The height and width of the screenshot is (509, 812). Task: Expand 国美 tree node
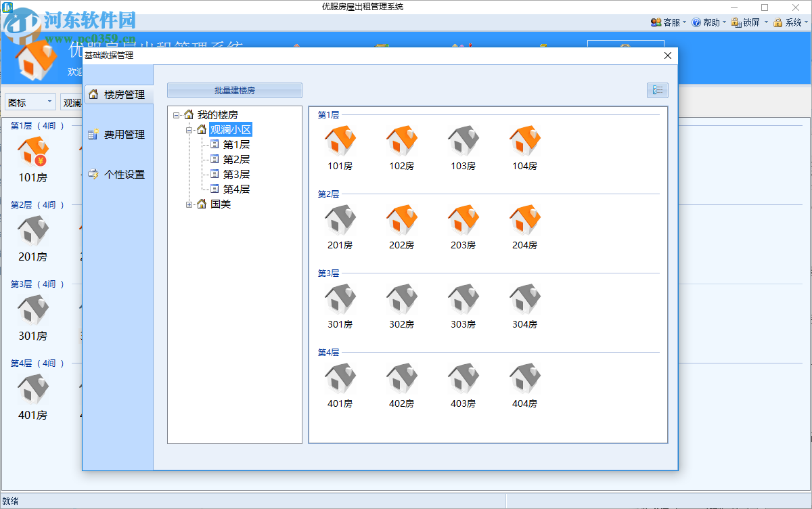point(189,204)
